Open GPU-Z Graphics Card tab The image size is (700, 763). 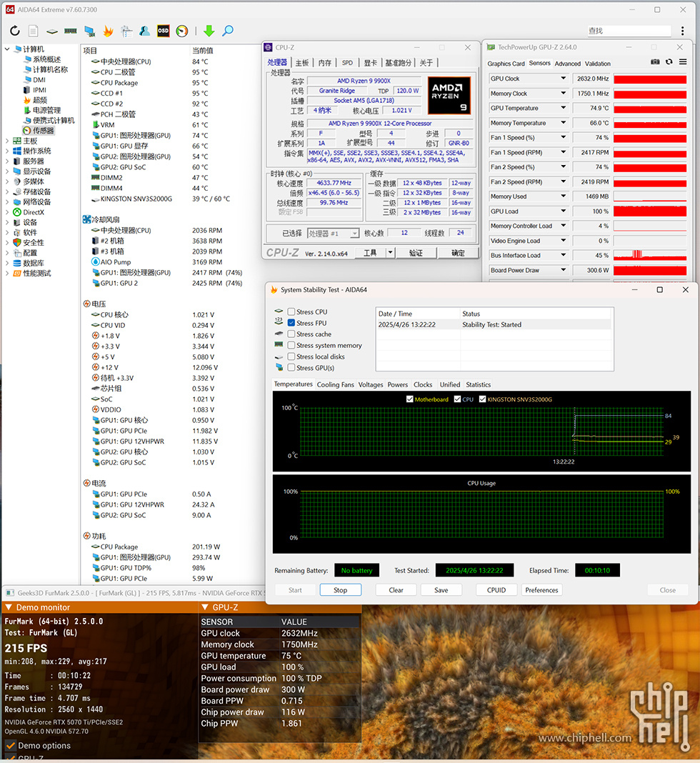click(506, 64)
